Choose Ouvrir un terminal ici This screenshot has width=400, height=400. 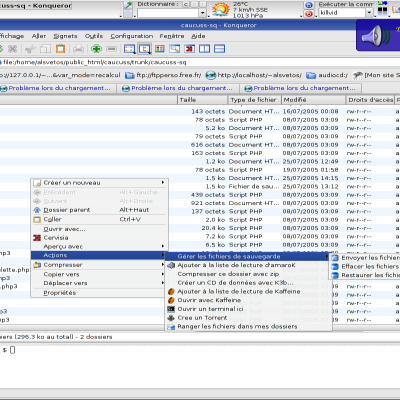coord(249,309)
